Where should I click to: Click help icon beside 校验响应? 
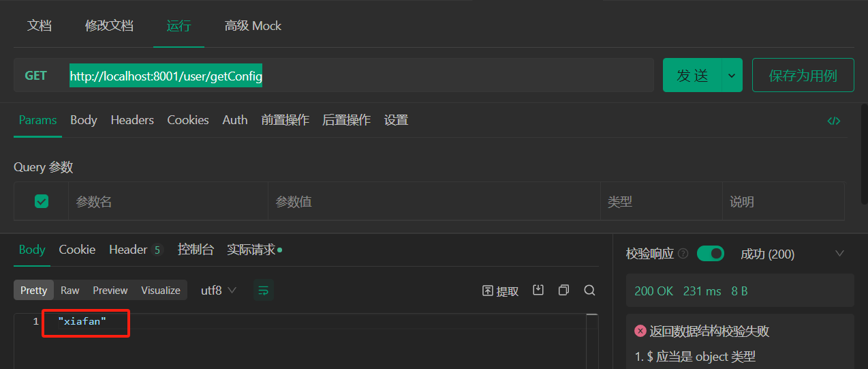(683, 254)
